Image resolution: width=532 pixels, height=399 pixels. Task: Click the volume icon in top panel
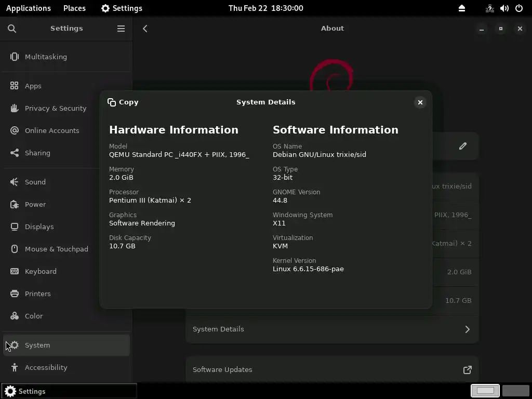[504, 8]
